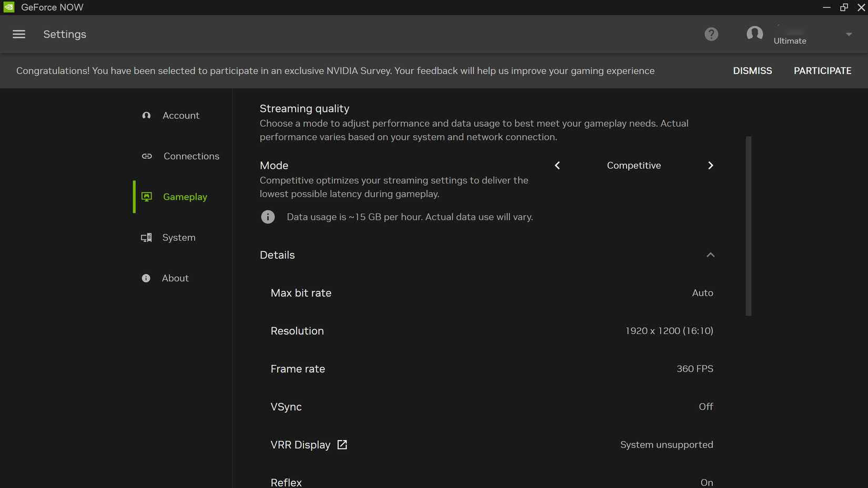The image size is (868, 488).
Task: Switch to next streaming mode with right chevron
Action: click(711, 165)
